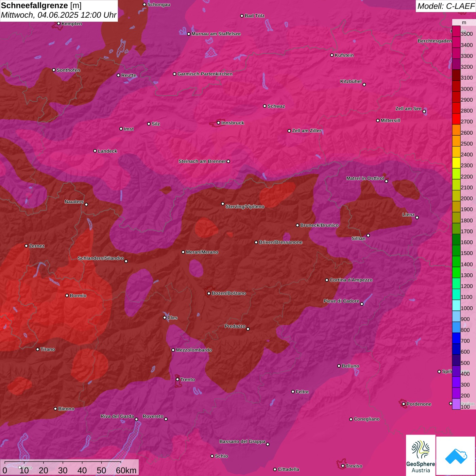Click the Murnau am Staffelsee label
Image resolution: width=476 pixels, height=476 pixels.
click(216, 34)
